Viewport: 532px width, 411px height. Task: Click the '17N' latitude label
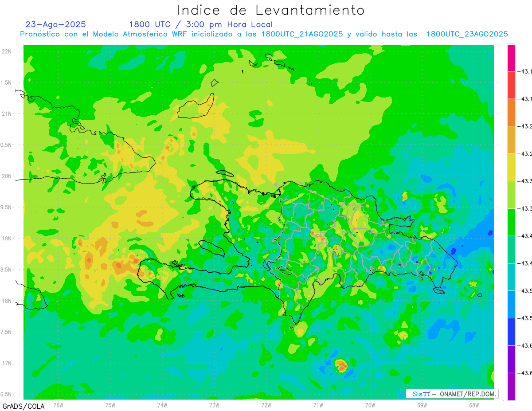[7, 363]
